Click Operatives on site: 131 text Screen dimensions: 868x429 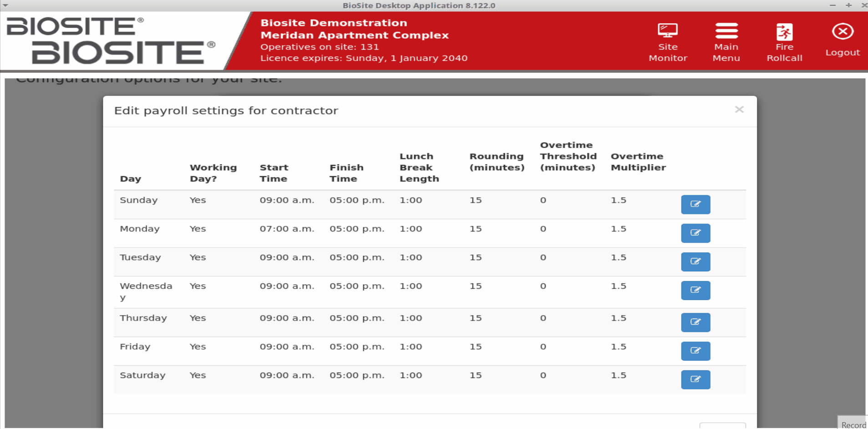(x=320, y=46)
